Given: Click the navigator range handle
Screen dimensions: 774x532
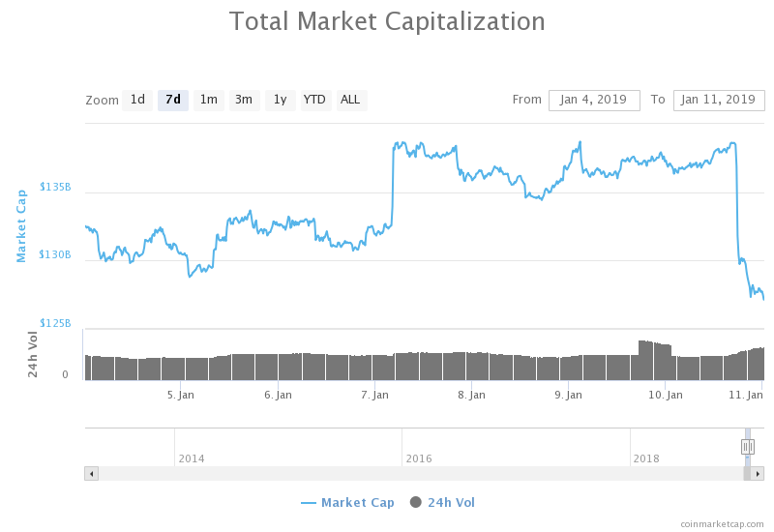Looking at the screenshot, I should (747, 446).
